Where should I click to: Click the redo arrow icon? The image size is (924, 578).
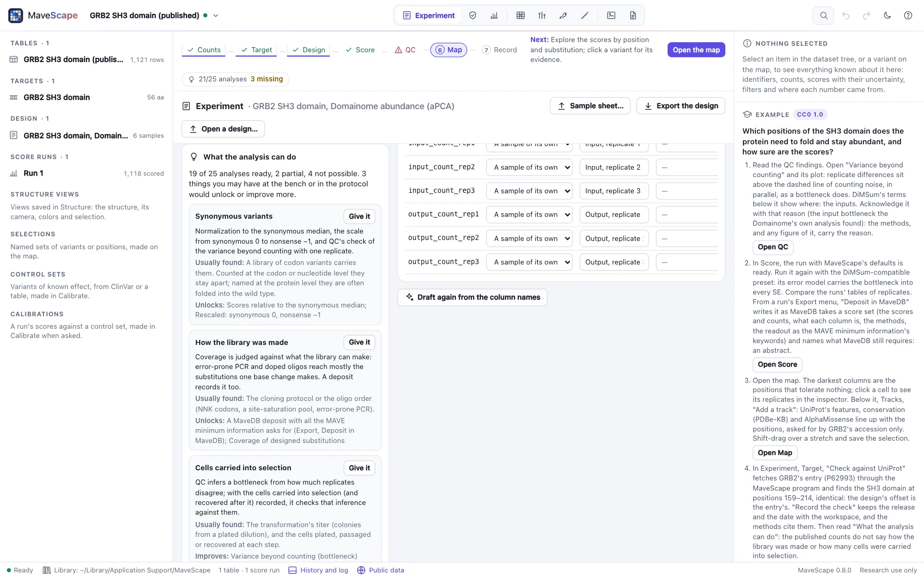point(867,15)
